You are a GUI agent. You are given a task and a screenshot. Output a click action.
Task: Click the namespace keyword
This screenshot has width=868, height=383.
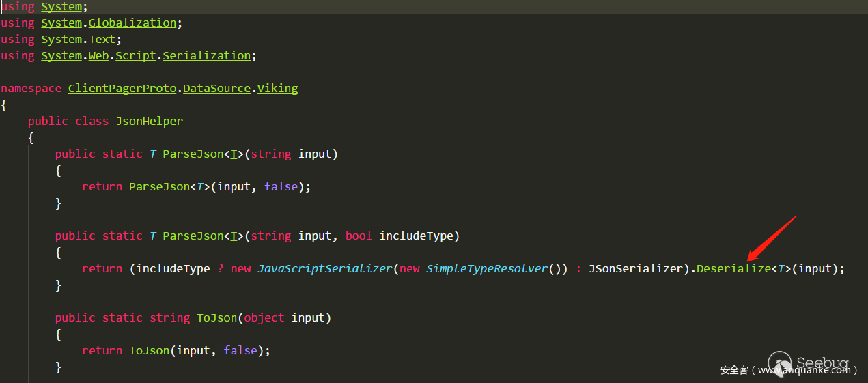[x=31, y=88]
